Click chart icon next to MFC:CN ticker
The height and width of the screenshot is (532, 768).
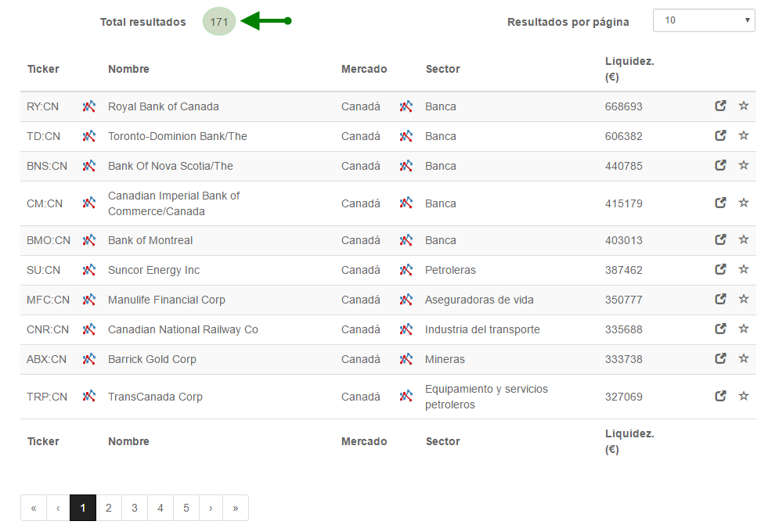(x=88, y=300)
